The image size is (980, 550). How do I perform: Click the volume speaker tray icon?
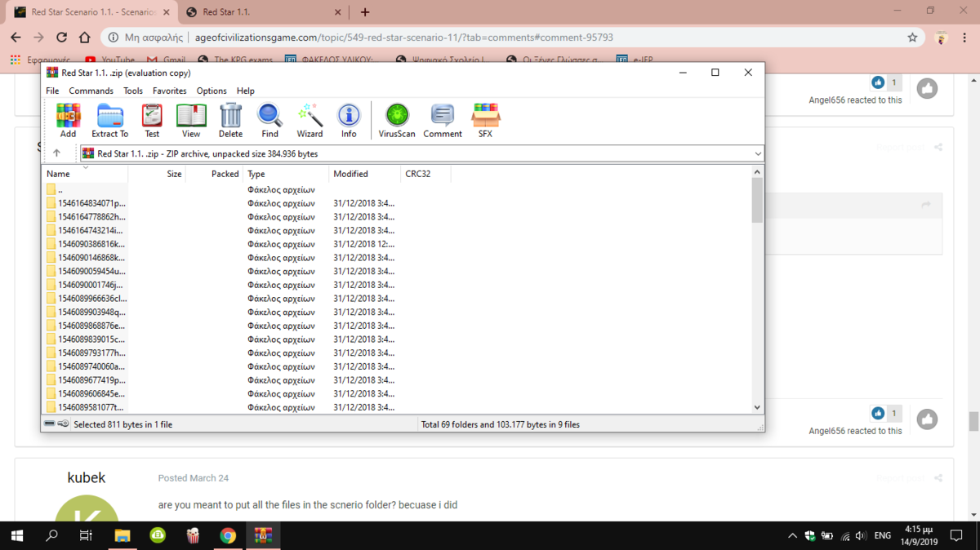[861, 536]
